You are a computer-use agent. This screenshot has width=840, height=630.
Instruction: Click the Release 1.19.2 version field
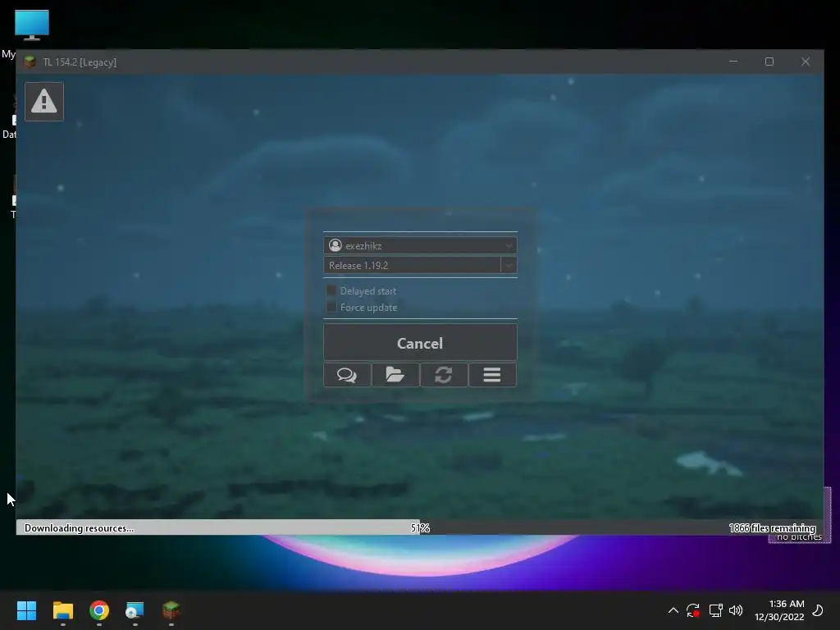click(412, 265)
